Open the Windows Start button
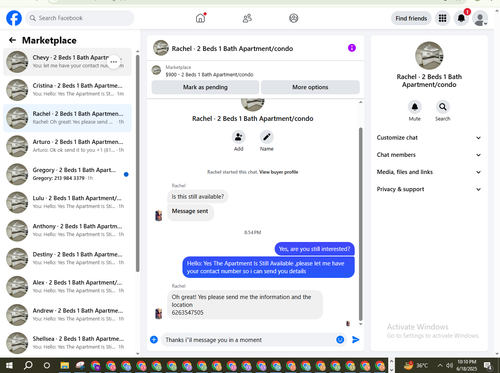 pos(9,366)
